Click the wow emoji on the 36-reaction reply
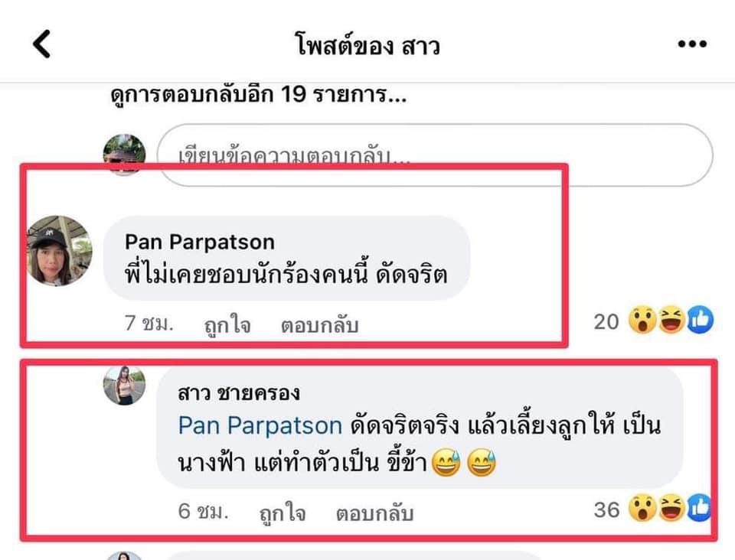Screen dimensions: 735x560 tap(642, 508)
